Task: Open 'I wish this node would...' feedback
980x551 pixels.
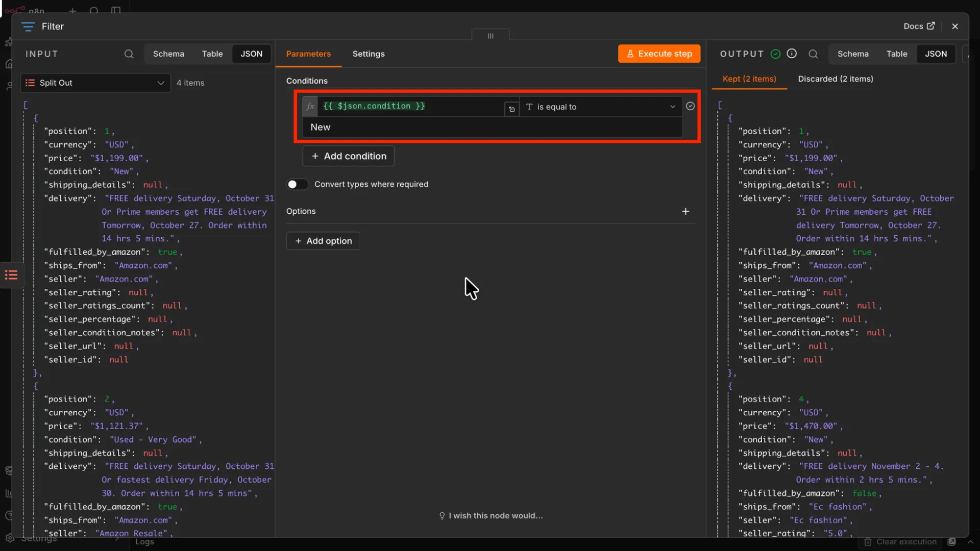Action: (x=491, y=516)
